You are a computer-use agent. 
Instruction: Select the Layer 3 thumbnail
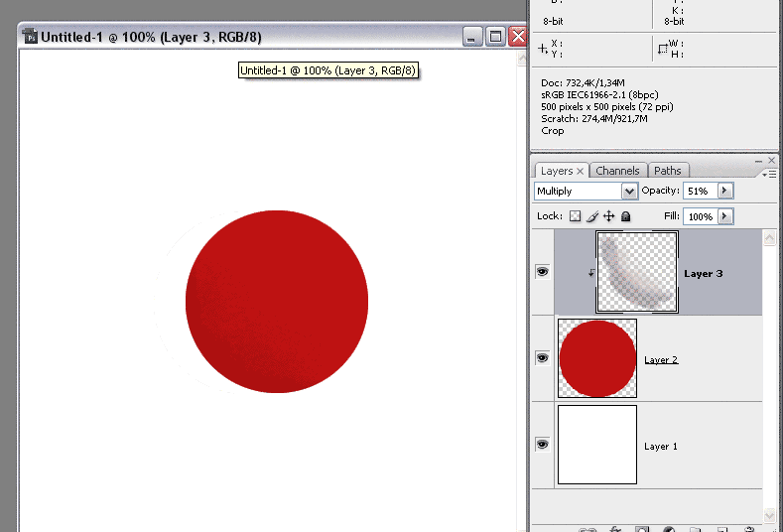[x=637, y=272]
